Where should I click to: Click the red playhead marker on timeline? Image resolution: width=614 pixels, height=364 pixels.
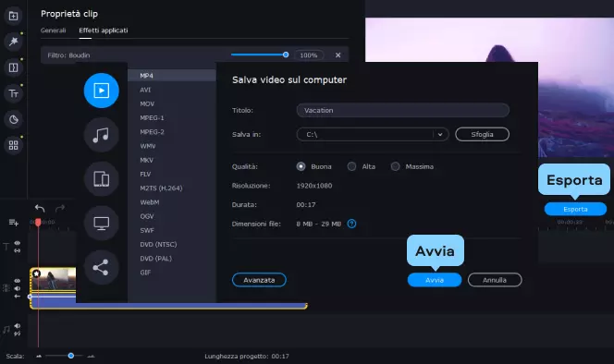[38, 223]
